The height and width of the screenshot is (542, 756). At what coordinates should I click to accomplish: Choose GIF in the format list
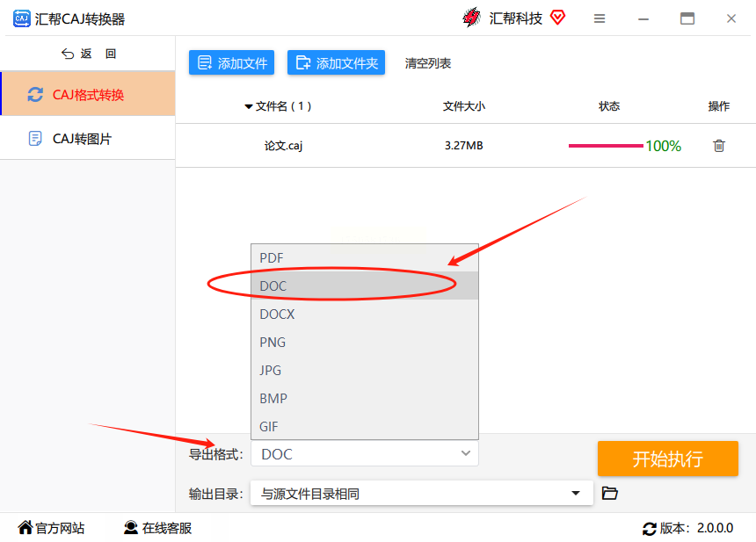[365, 426]
